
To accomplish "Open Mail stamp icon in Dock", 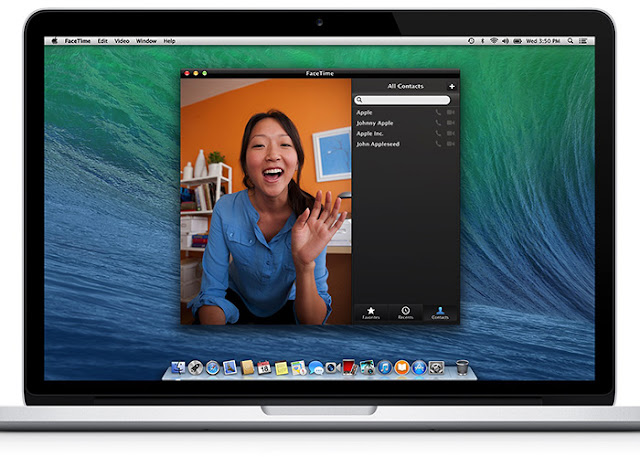I will coord(230,368).
